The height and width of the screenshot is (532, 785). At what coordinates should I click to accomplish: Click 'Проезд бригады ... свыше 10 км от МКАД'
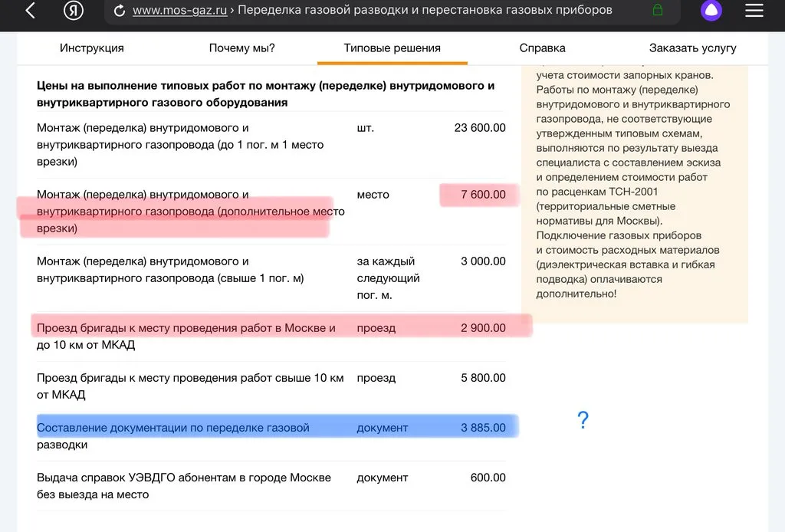pos(190,386)
